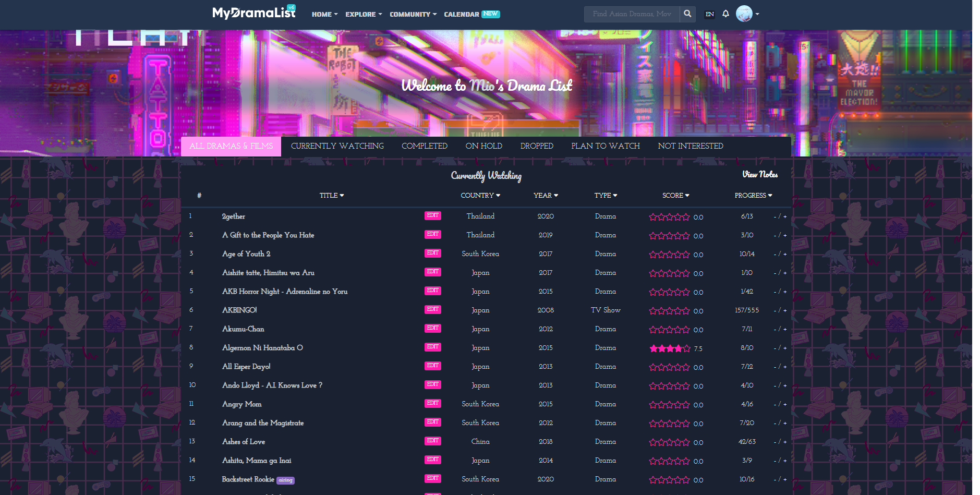Screen dimensions: 980x495
Task: Decrease episode progress for Angry Mom
Action: point(775,404)
